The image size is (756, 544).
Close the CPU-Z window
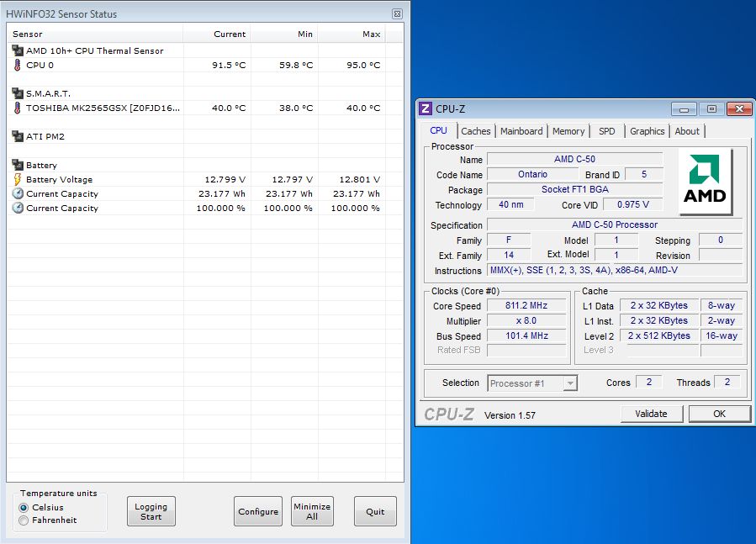pyautogui.click(x=738, y=109)
